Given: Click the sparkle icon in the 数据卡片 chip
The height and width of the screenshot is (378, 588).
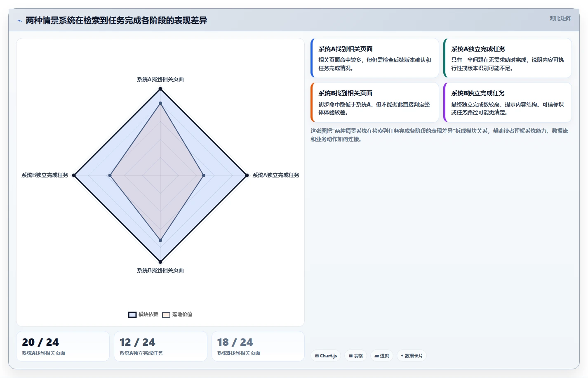Looking at the screenshot, I should 402,355.
